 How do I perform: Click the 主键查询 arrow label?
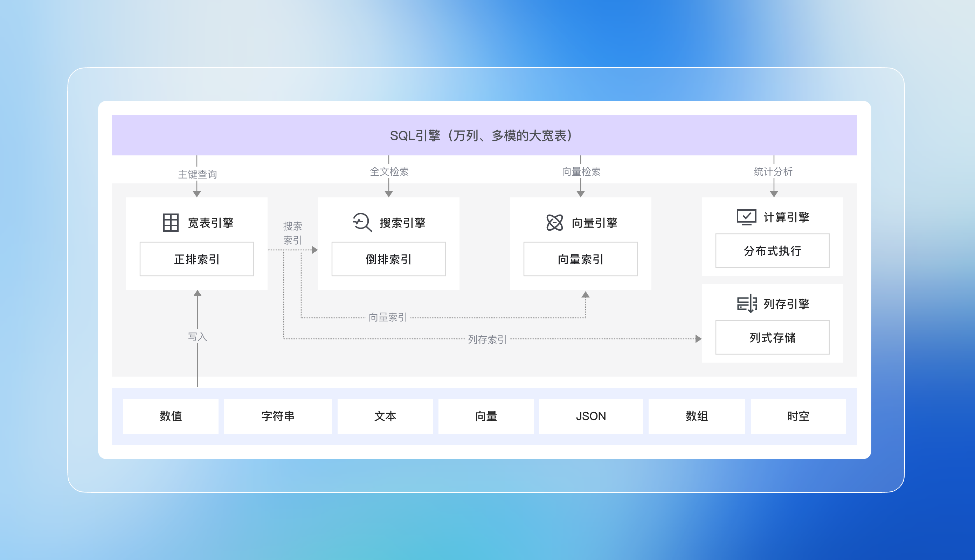pyautogui.click(x=198, y=174)
